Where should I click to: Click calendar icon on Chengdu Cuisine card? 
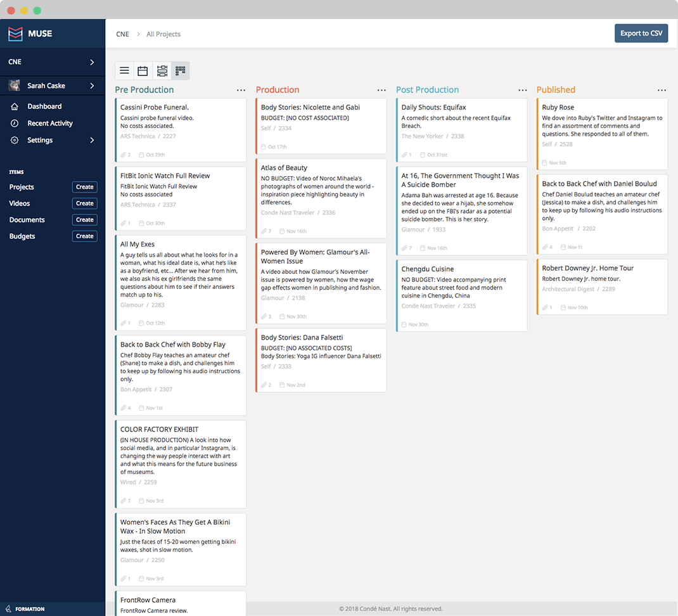point(404,324)
